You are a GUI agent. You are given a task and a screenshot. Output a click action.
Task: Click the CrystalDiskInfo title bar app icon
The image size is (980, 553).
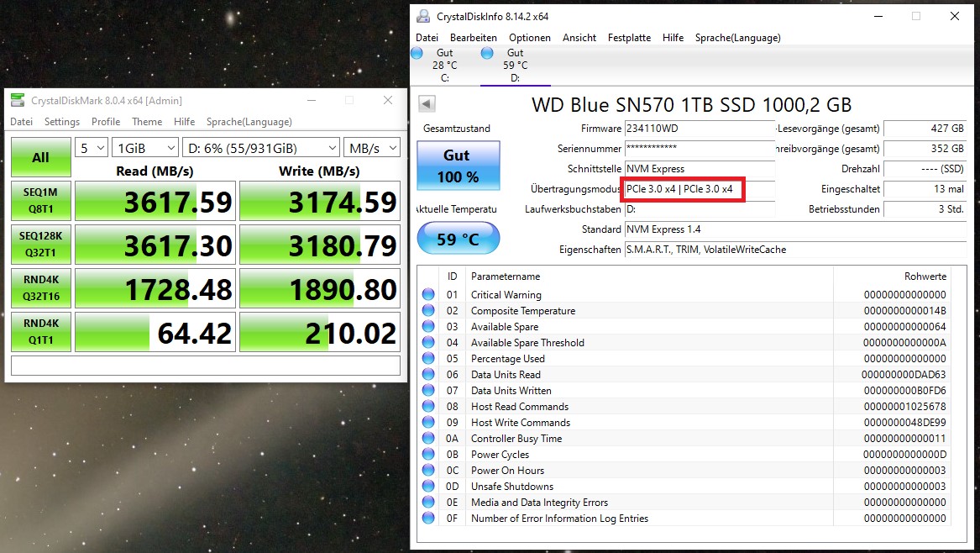click(x=423, y=16)
